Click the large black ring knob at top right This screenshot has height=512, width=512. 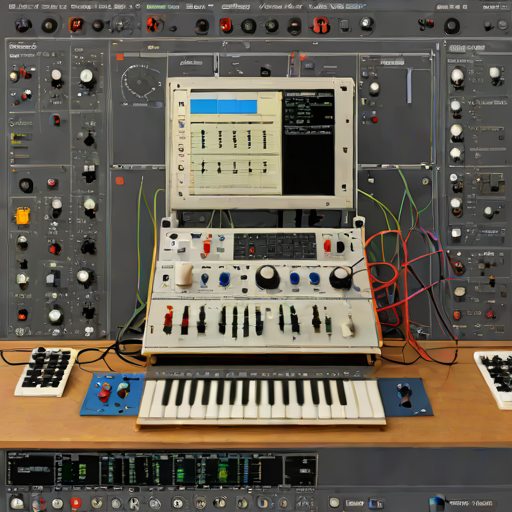pos(452,26)
